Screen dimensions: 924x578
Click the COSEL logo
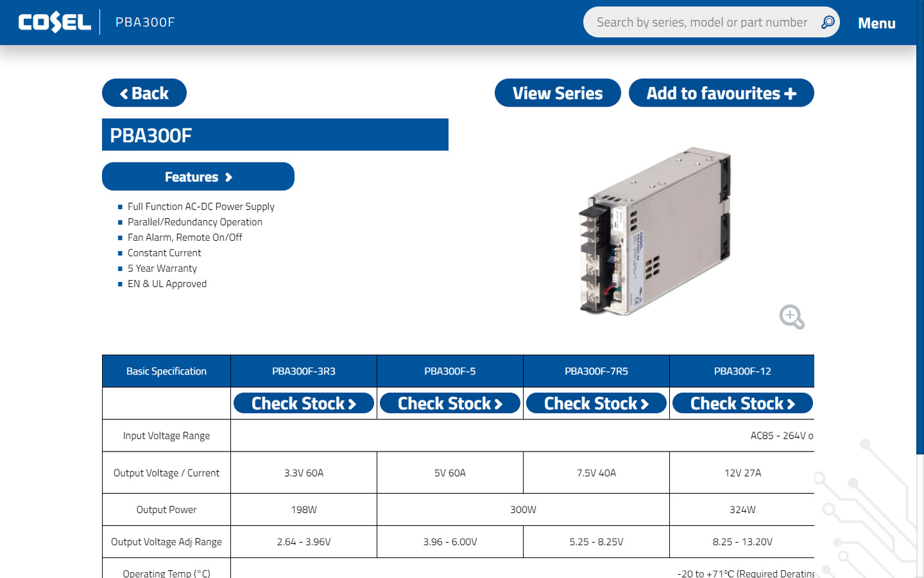(x=55, y=22)
